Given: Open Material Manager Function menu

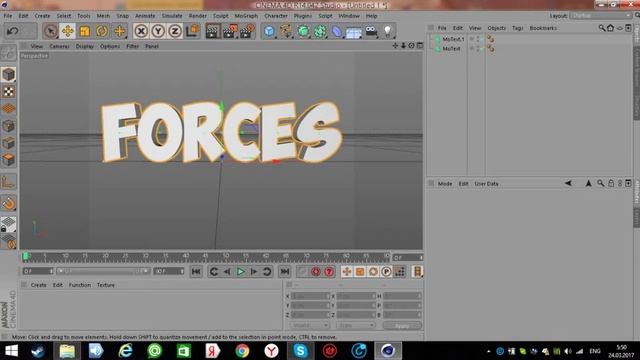Looking at the screenshot, I should click(x=80, y=285).
